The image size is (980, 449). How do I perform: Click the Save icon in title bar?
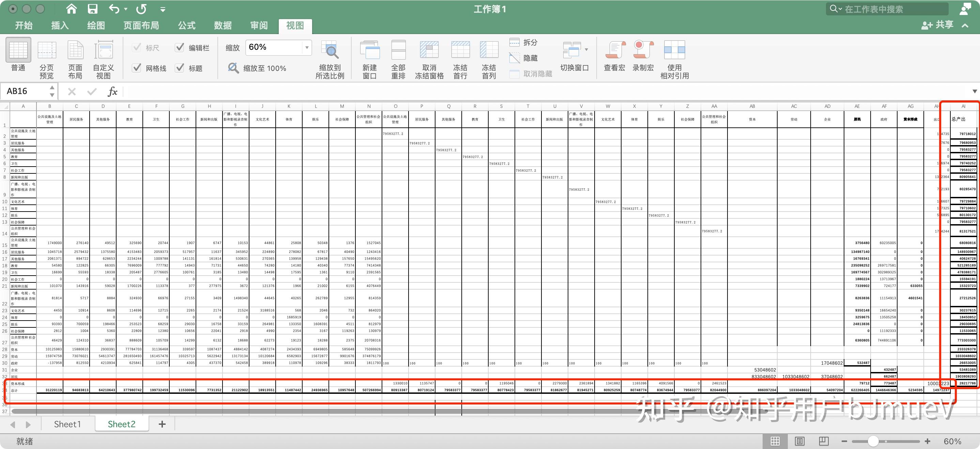click(92, 9)
